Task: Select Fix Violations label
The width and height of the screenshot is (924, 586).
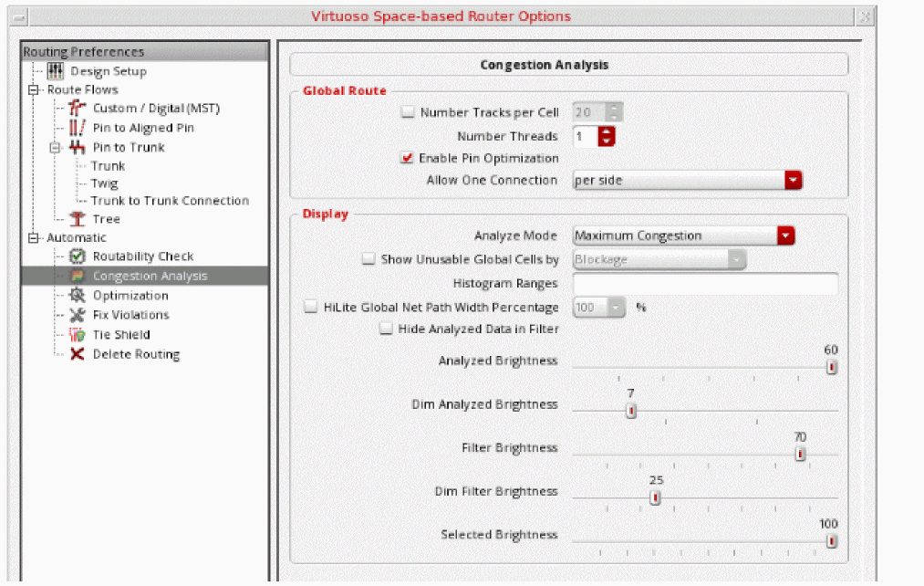Action: pyautogui.click(x=130, y=315)
